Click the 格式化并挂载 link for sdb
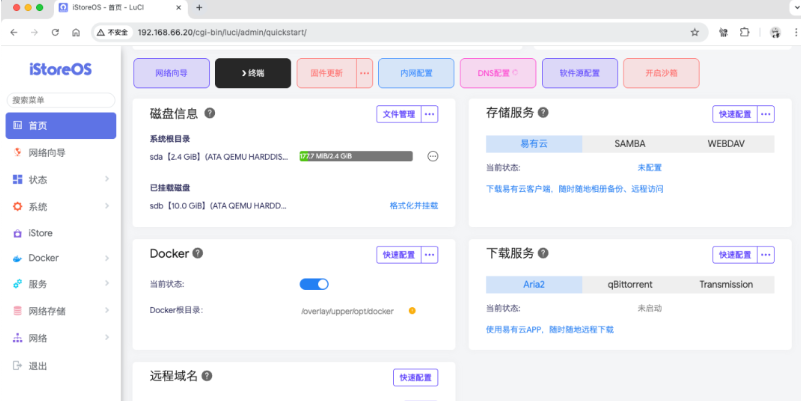The height and width of the screenshot is (401, 801). point(413,205)
